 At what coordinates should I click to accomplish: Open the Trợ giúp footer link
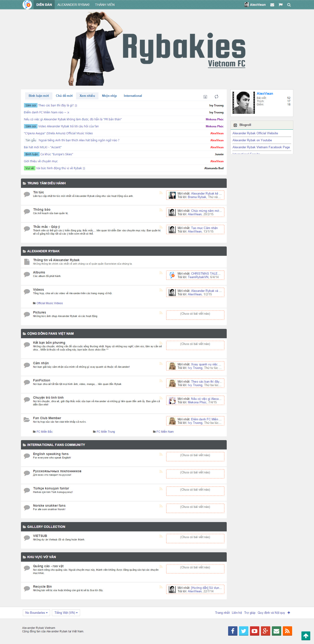point(250,613)
